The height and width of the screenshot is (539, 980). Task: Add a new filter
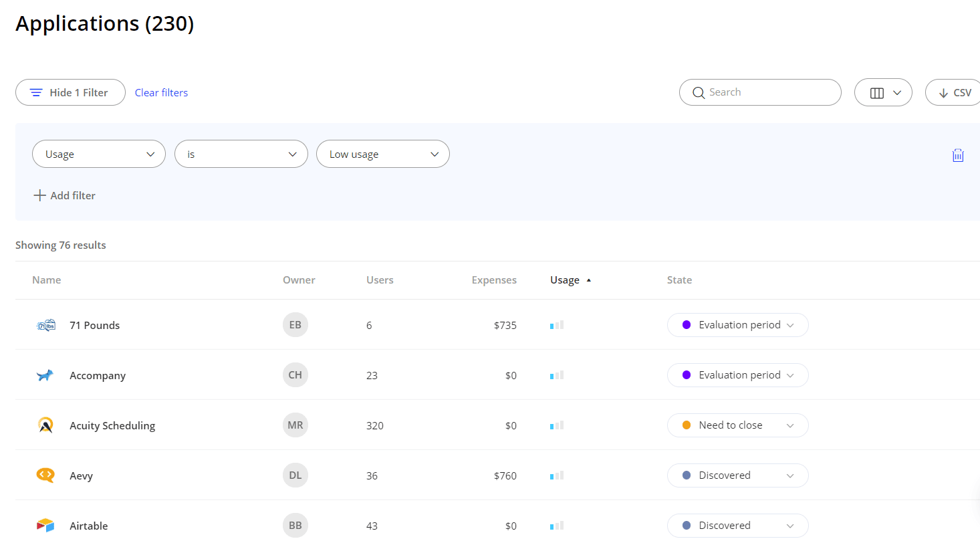tap(64, 195)
